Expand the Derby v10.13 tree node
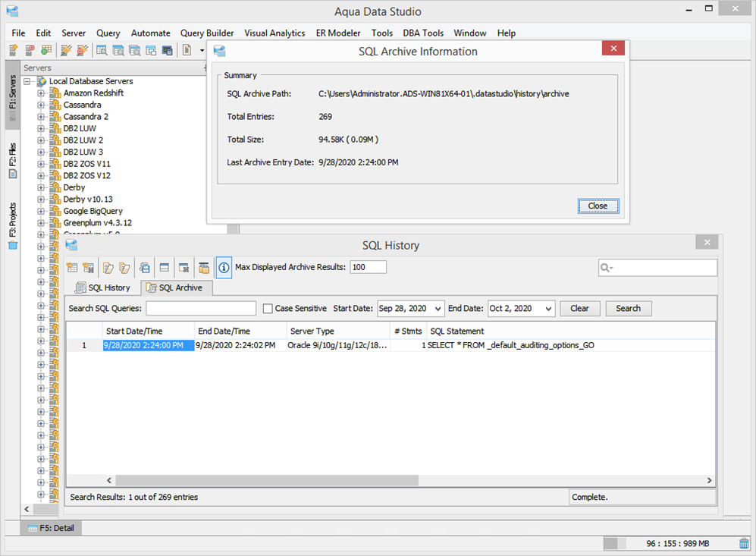 [x=41, y=199]
